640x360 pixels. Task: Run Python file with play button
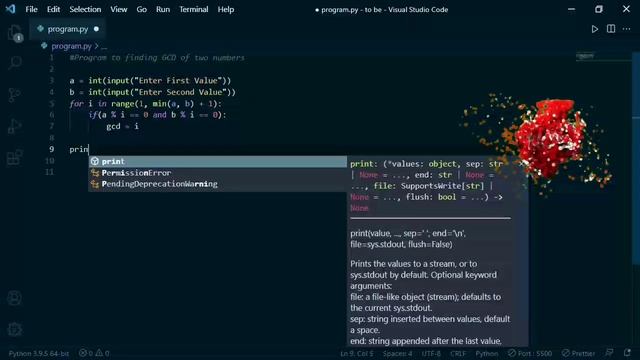click(x=595, y=29)
